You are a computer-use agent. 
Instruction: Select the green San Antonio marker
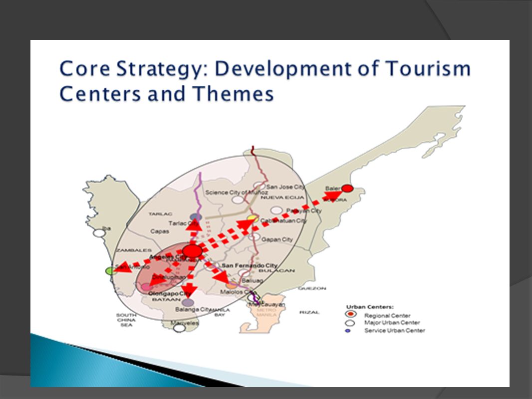110,271
